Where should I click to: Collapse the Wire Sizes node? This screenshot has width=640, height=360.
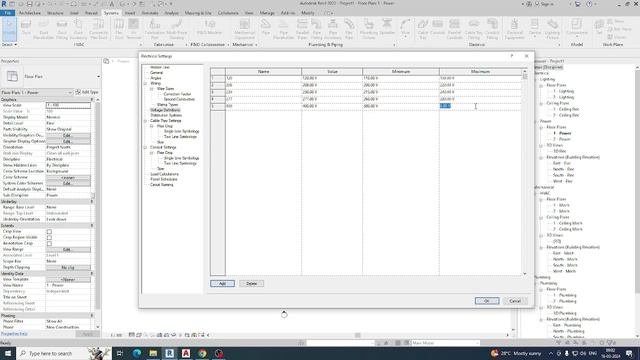pyautogui.click(x=151, y=89)
